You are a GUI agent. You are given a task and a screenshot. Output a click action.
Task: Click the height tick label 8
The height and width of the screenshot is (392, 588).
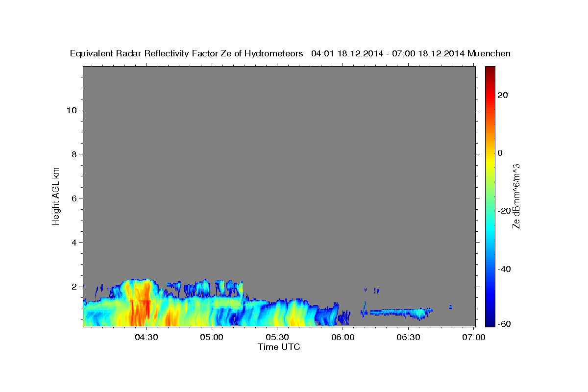click(74, 154)
